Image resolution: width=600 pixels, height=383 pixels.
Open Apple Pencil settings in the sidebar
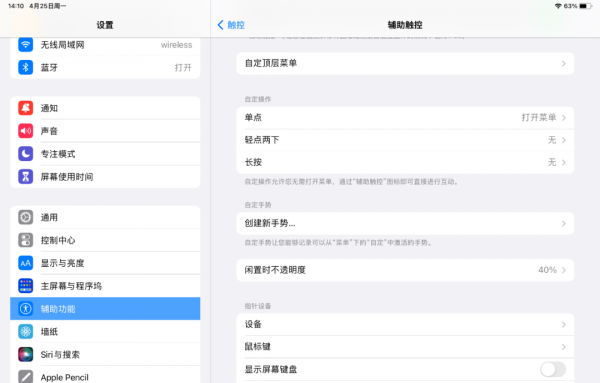(105, 375)
